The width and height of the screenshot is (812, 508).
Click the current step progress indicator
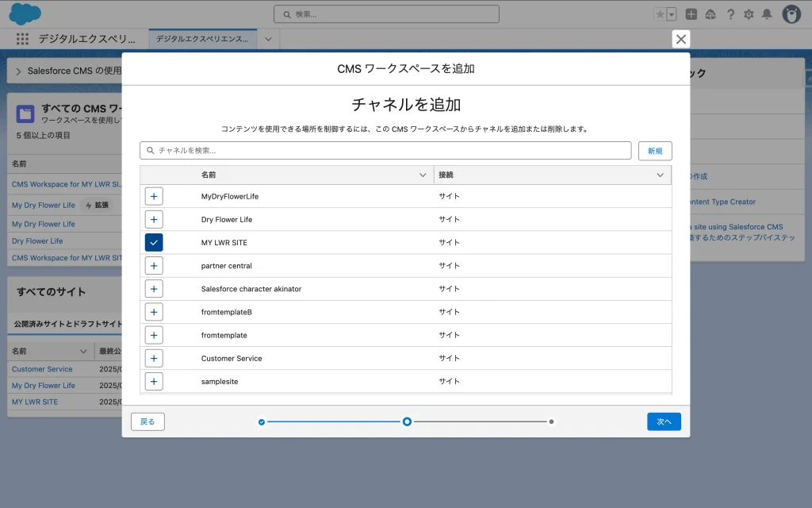407,421
